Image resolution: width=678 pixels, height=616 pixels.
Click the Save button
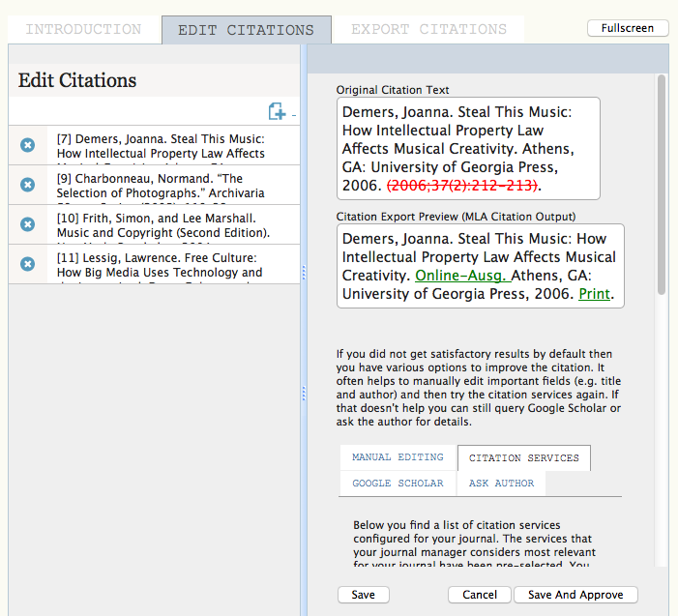coord(364,595)
